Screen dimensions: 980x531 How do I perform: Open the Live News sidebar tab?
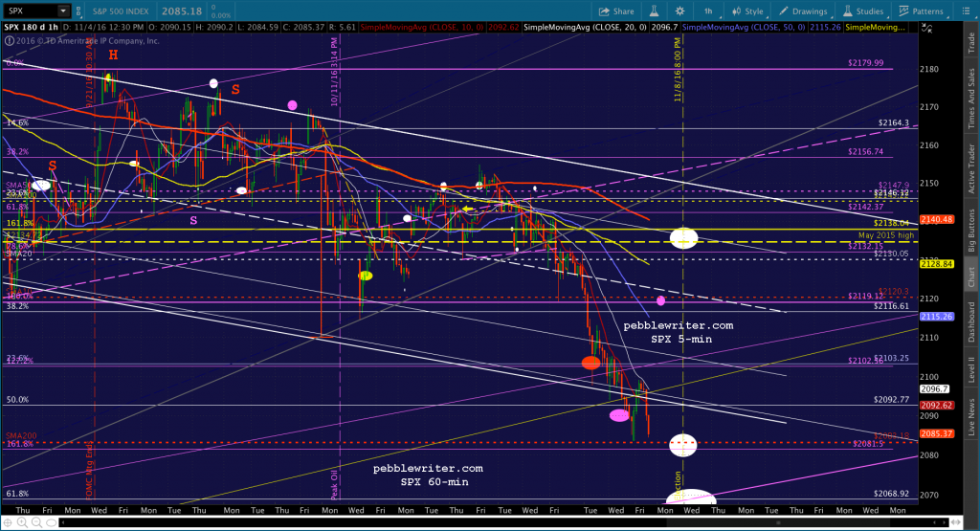pyautogui.click(x=972, y=417)
